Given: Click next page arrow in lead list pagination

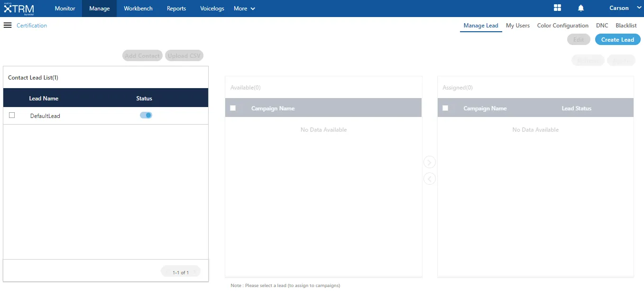Looking at the screenshot, I should 194,272.
